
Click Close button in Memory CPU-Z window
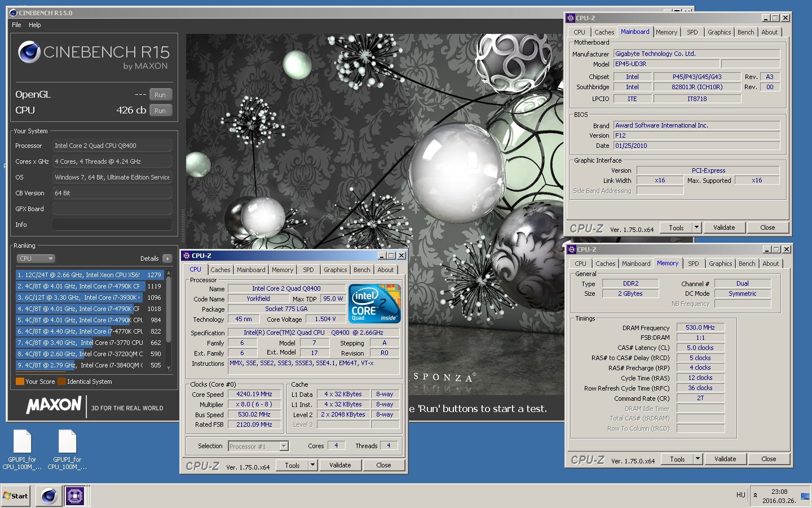(769, 459)
